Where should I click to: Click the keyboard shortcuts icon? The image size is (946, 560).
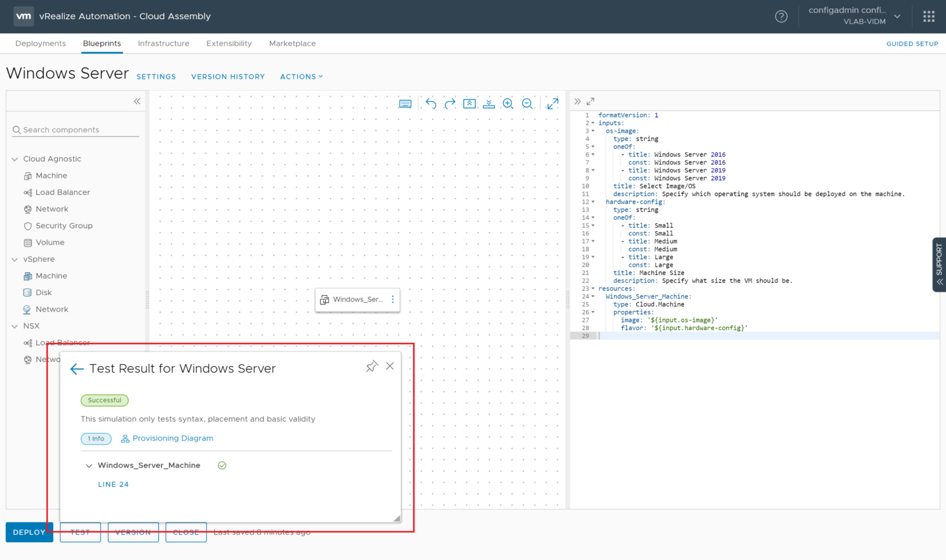405,104
